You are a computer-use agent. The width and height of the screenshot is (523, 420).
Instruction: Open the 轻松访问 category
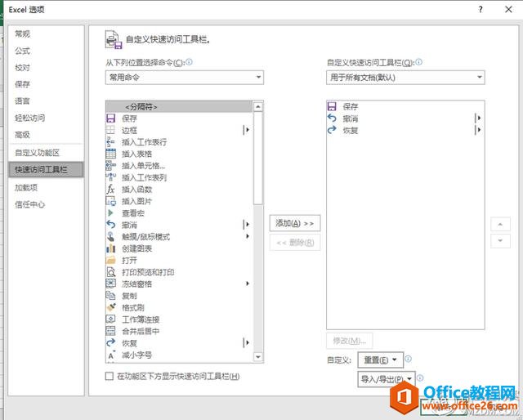click(46, 118)
